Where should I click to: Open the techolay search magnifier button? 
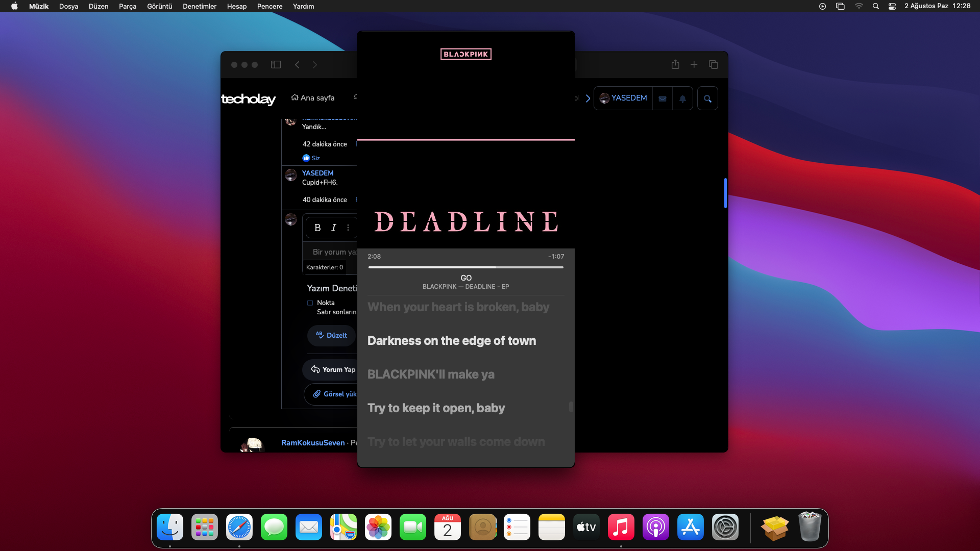tap(707, 98)
